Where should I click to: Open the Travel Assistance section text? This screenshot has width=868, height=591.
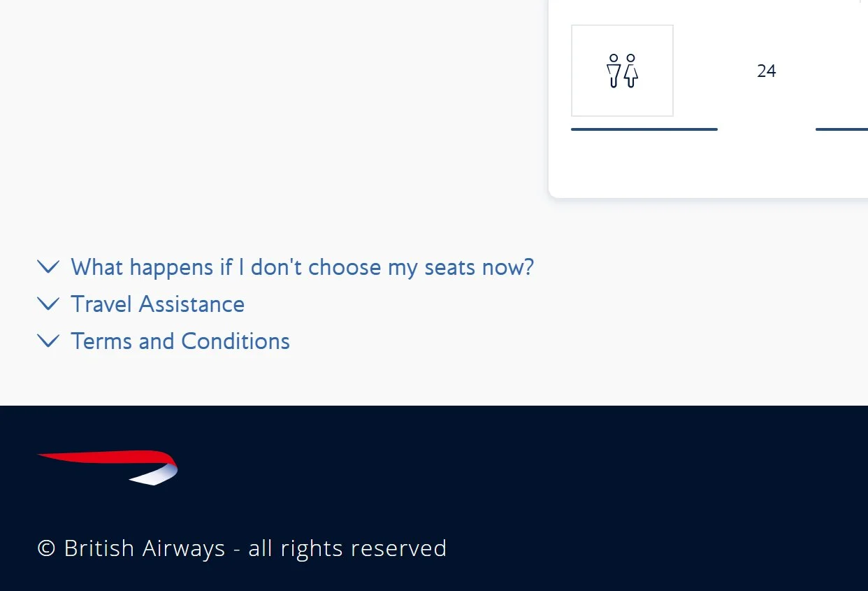[158, 304]
